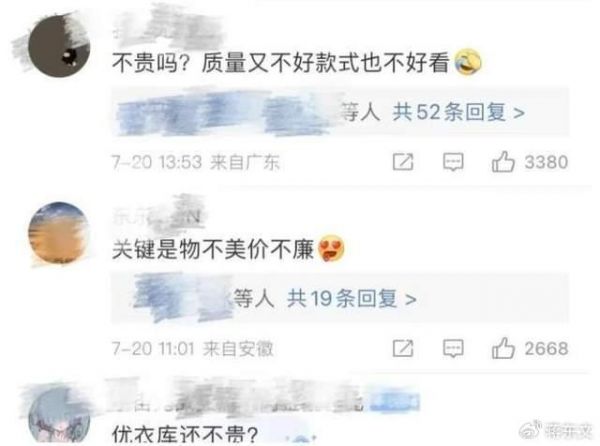The image size is (600, 446).
Task: Open third commenter's anime avatar
Action: [x=59, y=416]
